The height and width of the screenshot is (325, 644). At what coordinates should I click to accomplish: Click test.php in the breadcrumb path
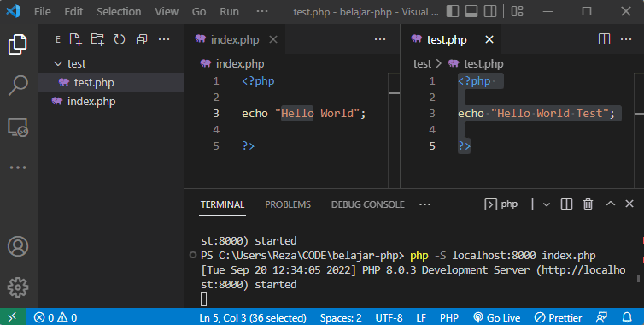click(x=476, y=64)
